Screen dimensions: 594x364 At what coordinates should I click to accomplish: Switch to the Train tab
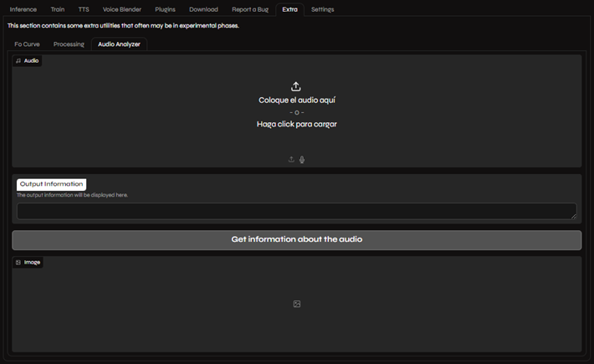pos(58,9)
